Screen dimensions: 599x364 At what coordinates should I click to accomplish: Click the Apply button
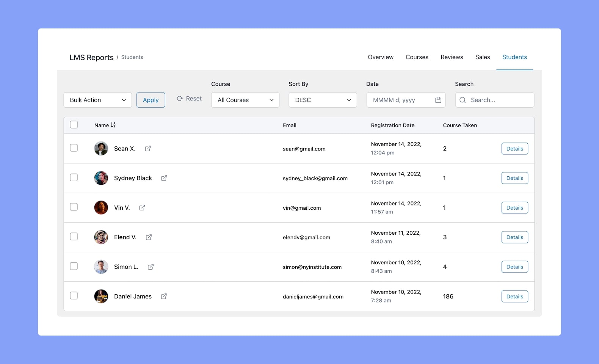point(151,100)
